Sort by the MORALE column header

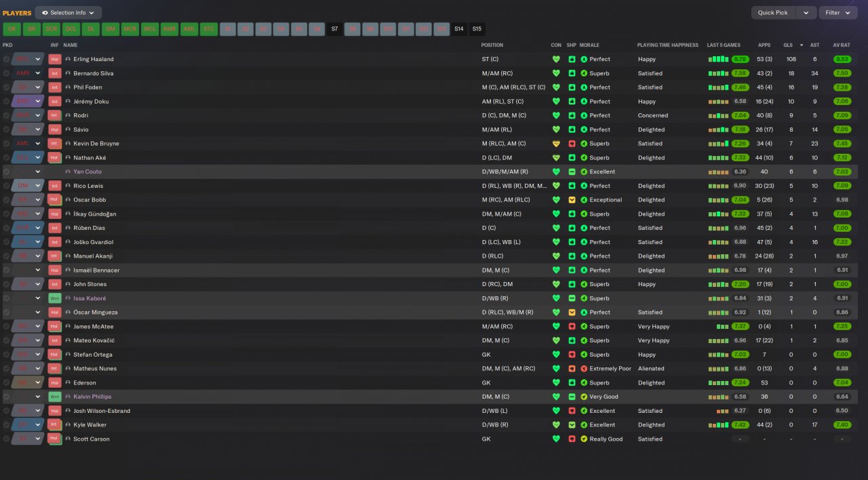pos(591,45)
